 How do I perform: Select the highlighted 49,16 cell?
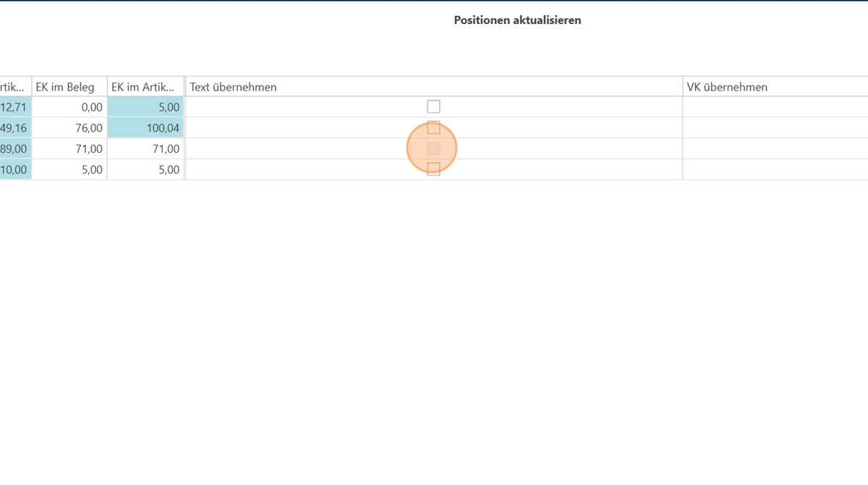14,128
